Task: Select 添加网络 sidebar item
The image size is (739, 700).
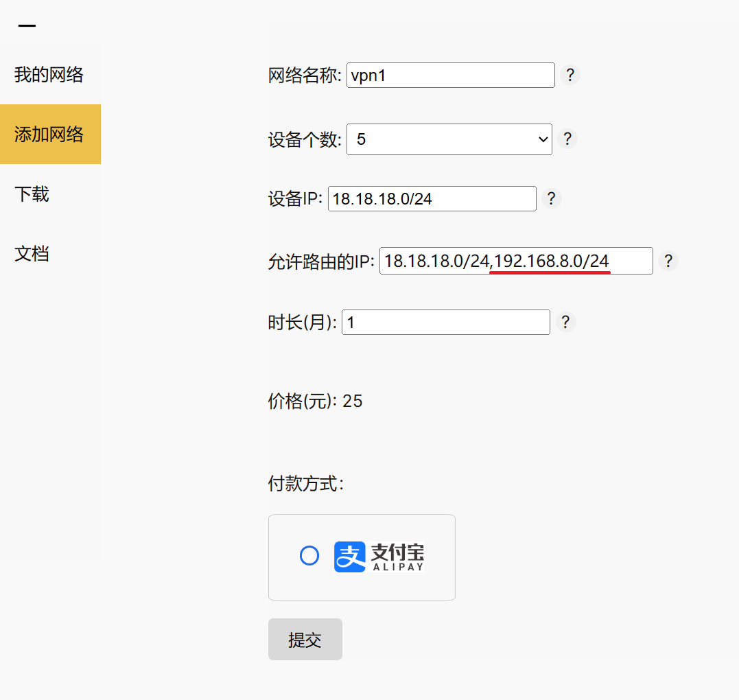Action: (x=50, y=134)
